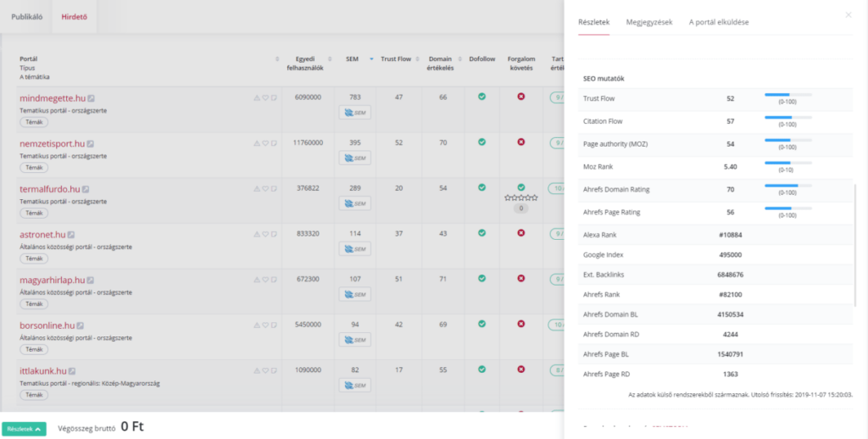Click green Dofollow checkmark for mindmegette.hu

coord(481,97)
